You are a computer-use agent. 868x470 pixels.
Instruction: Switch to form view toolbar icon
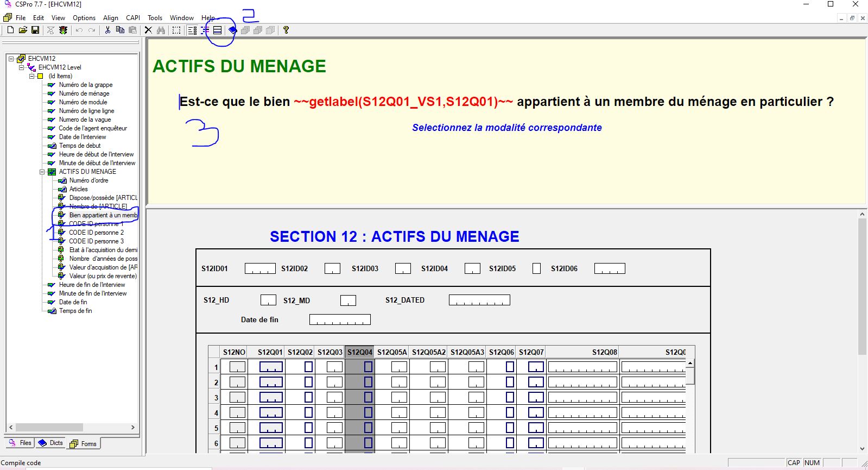[x=192, y=30]
